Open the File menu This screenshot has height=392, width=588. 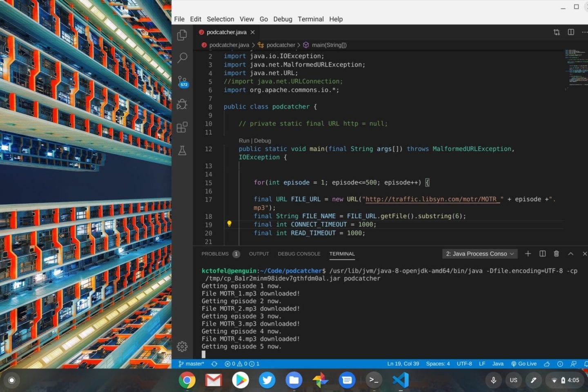(179, 19)
